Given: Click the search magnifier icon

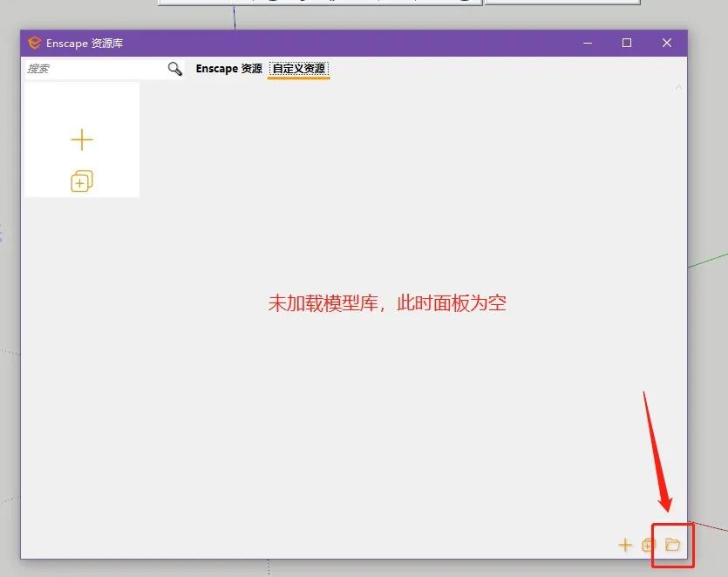Looking at the screenshot, I should [174, 69].
